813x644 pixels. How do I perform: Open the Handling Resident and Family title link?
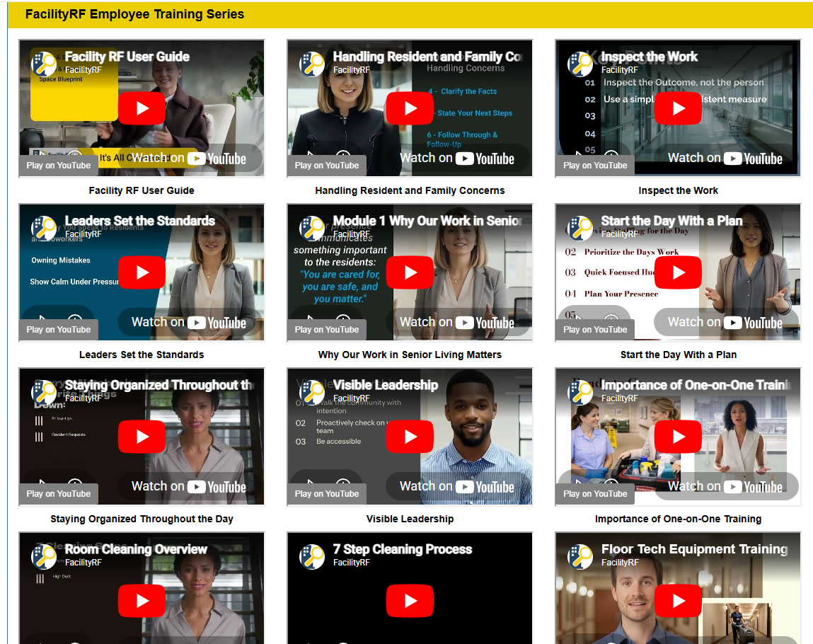point(427,57)
